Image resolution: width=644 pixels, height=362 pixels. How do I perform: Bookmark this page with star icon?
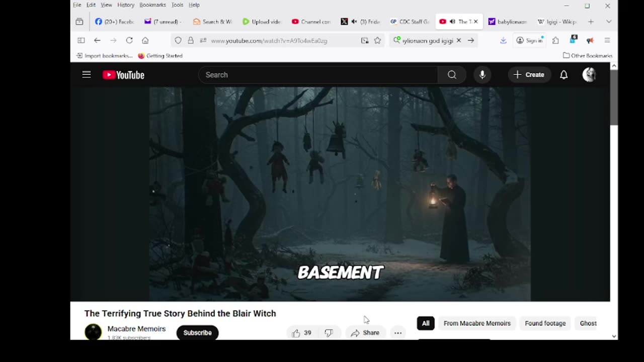tap(377, 40)
